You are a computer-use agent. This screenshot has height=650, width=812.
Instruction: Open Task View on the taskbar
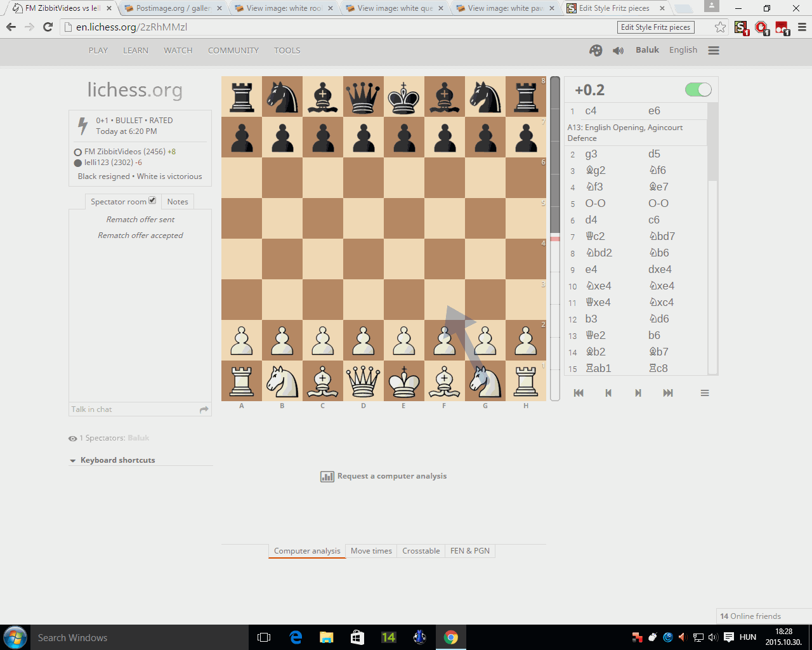[x=264, y=637]
